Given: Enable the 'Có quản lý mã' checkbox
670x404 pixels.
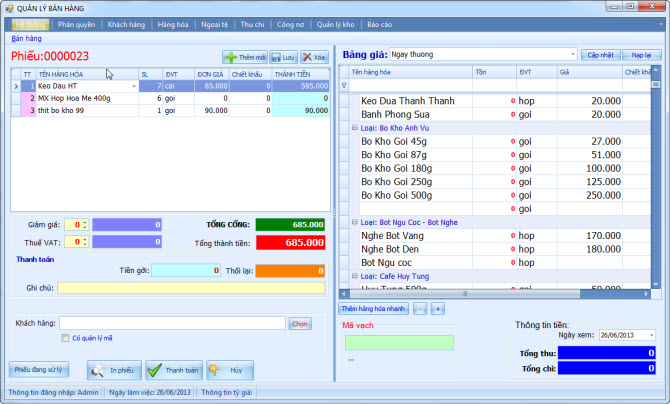Looking at the screenshot, I should coord(66,339).
